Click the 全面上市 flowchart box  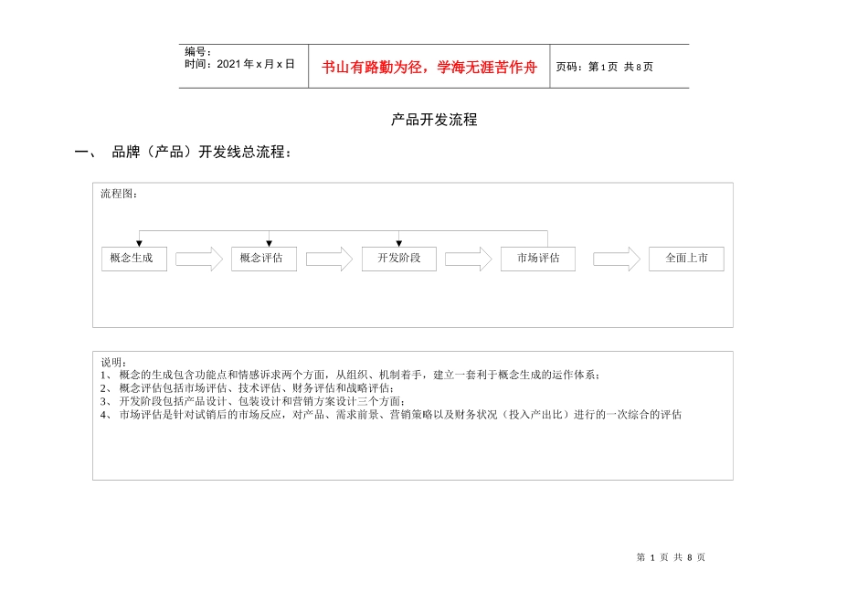(x=686, y=259)
